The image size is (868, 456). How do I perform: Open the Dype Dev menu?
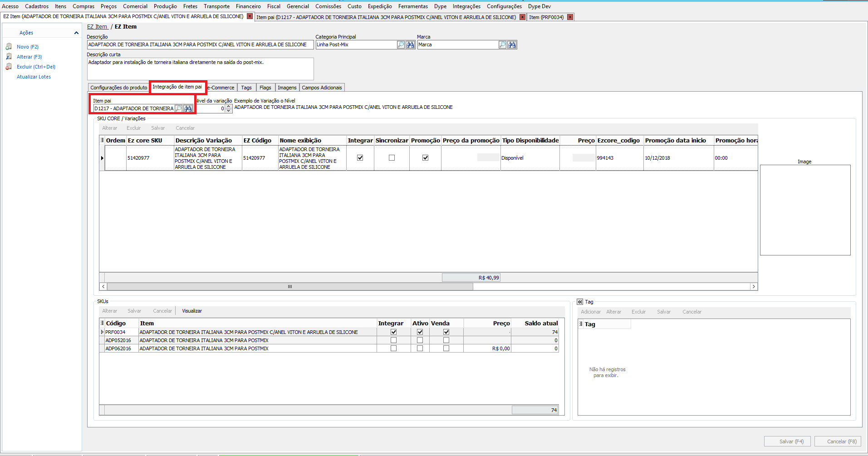pos(539,6)
